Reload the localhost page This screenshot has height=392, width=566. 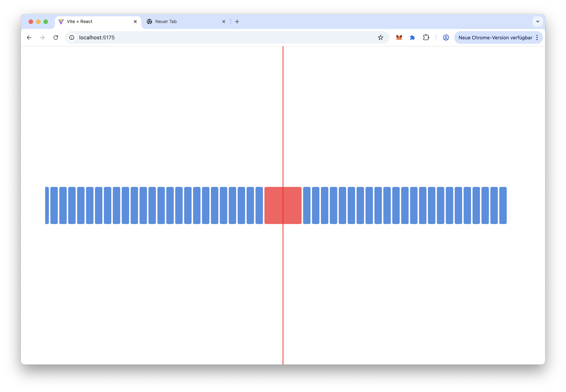click(x=56, y=37)
